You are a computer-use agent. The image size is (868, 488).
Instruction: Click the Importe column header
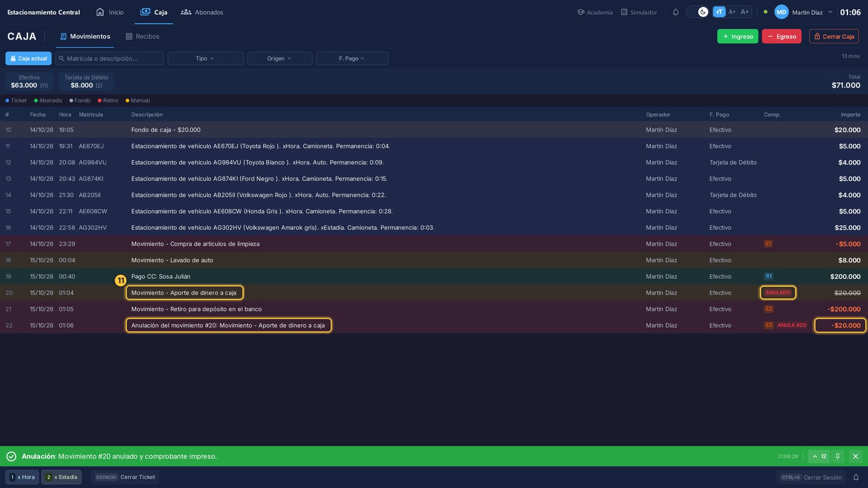point(850,114)
